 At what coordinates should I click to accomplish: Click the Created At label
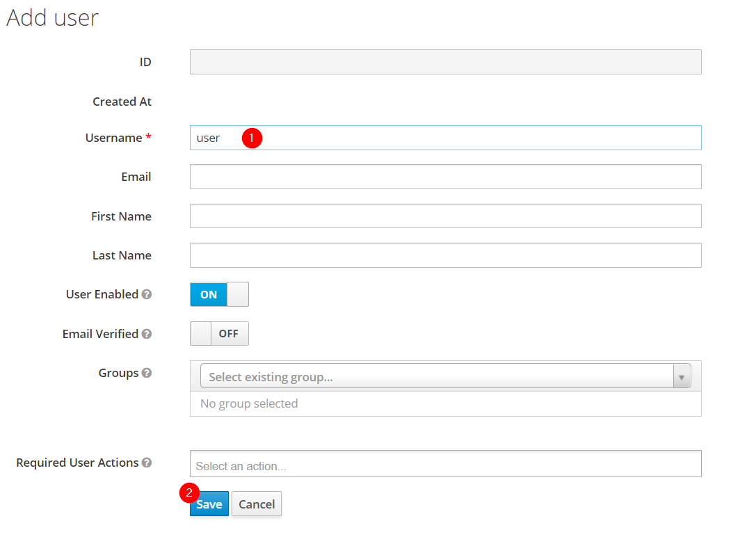[122, 102]
